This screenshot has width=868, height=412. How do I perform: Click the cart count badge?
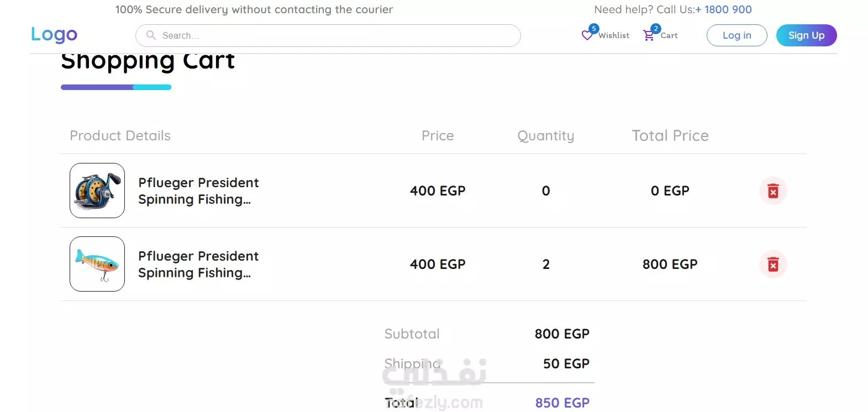656,29
